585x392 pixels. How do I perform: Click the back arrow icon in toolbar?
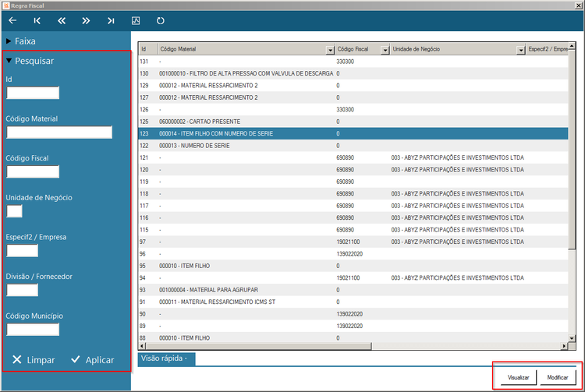pyautogui.click(x=12, y=20)
